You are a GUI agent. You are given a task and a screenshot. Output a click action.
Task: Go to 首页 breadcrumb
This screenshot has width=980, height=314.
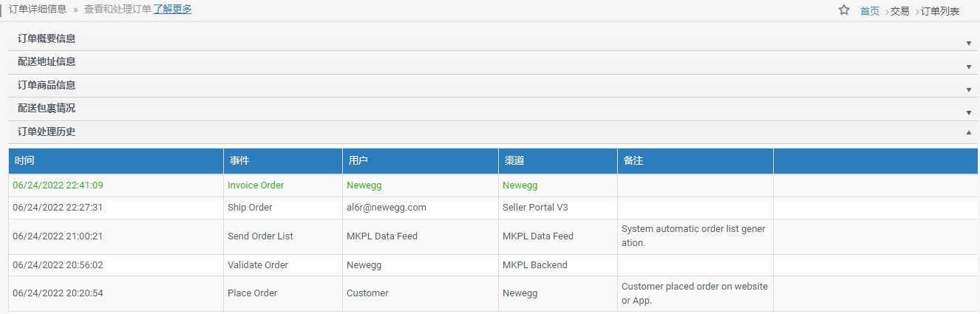pyautogui.click(x=870, y=11)
